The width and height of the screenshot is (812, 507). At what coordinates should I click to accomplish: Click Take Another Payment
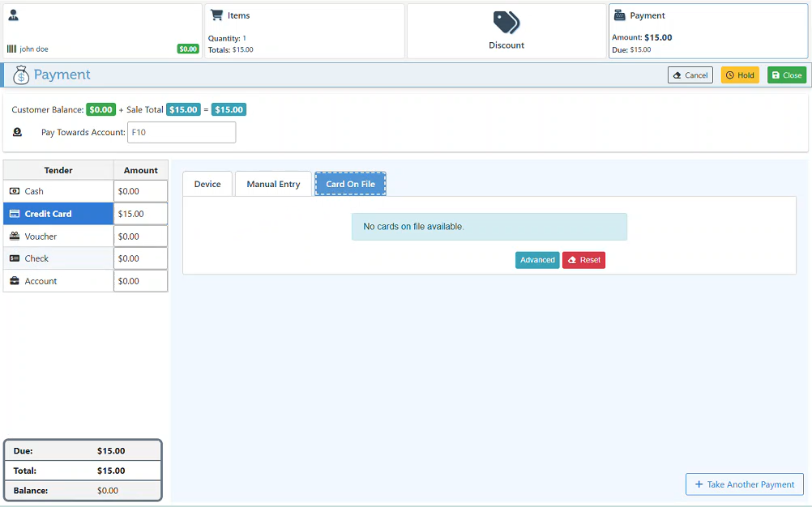tap(744, 484)
